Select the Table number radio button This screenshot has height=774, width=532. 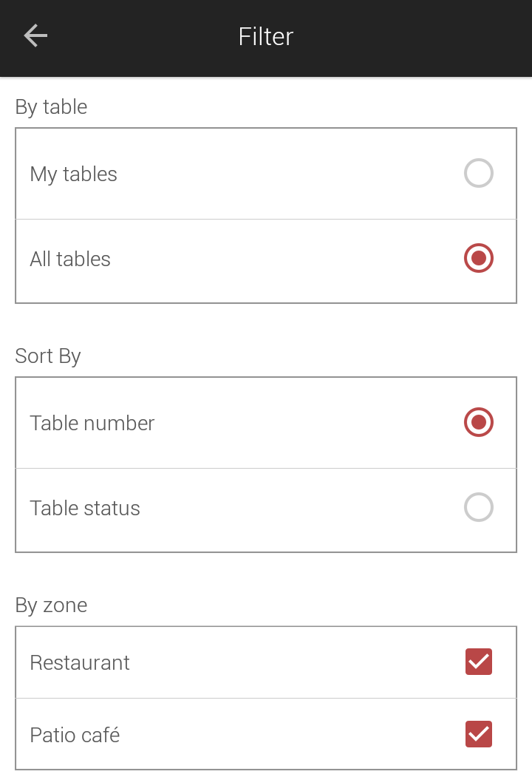coord(478,423)
